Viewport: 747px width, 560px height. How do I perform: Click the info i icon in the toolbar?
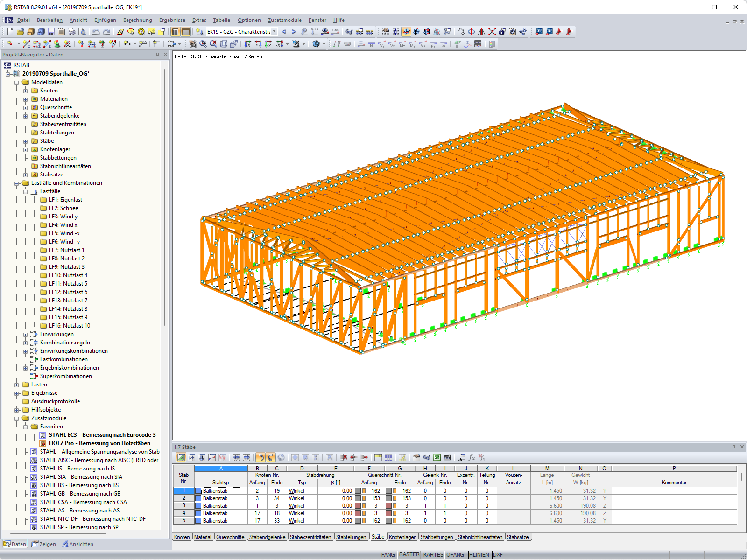pos(502,32)
